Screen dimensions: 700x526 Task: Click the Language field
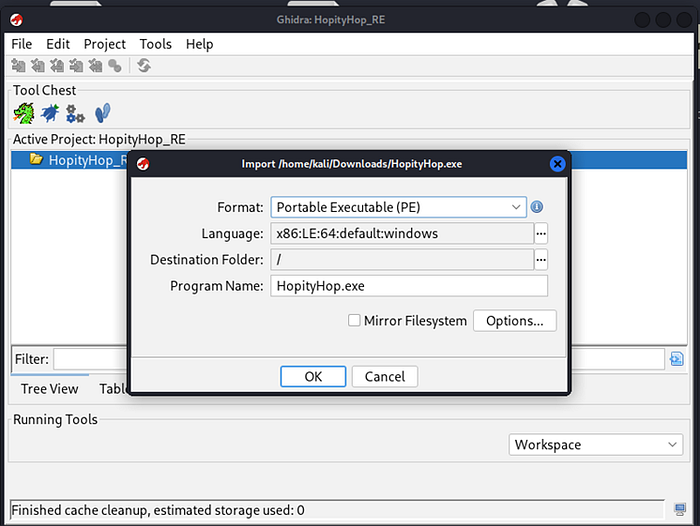[402, 234]
